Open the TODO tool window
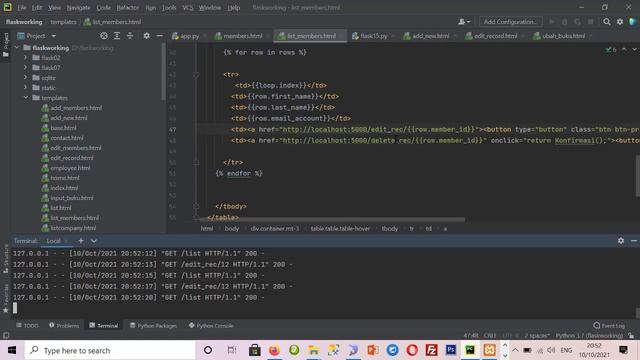The height and width of the screenshot is (360, 640). pos(27,325)
